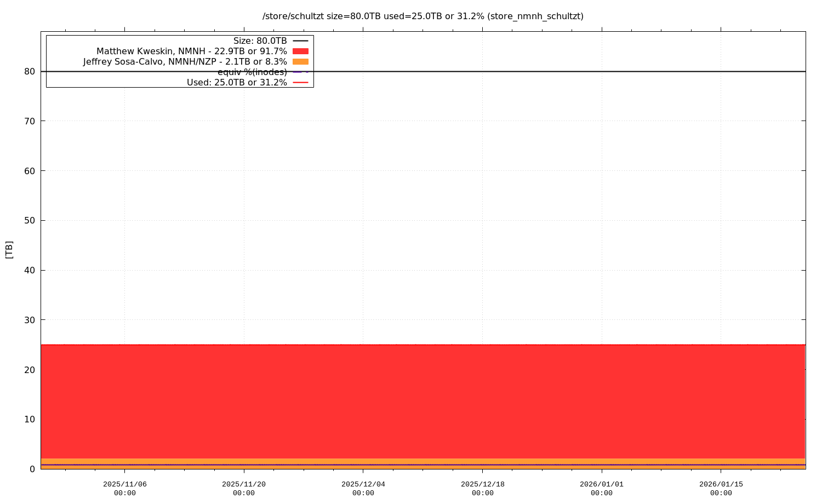This screenshot has width=822, height=504.
Task: Click the [TB] y-axis label
Action: click(9, 249)
